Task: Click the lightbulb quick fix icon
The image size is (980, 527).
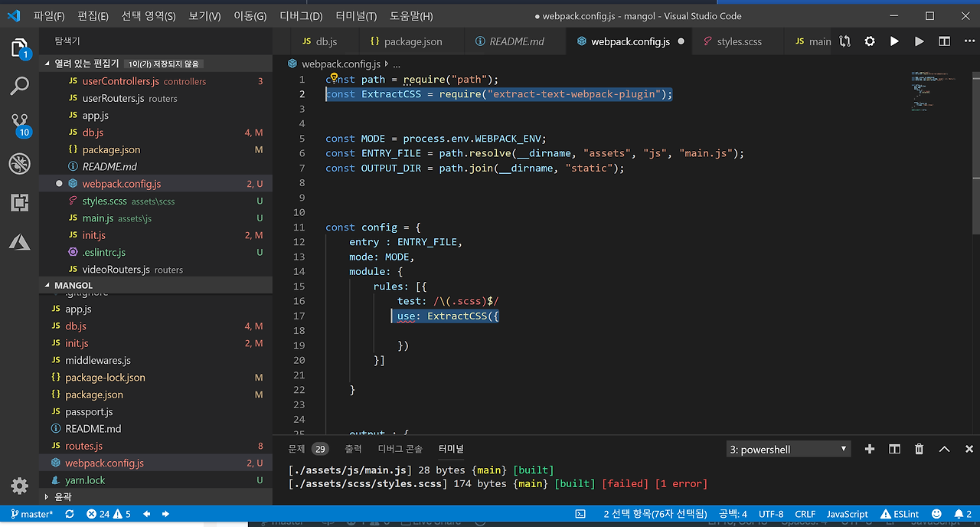Action: (x=334, y=78)
